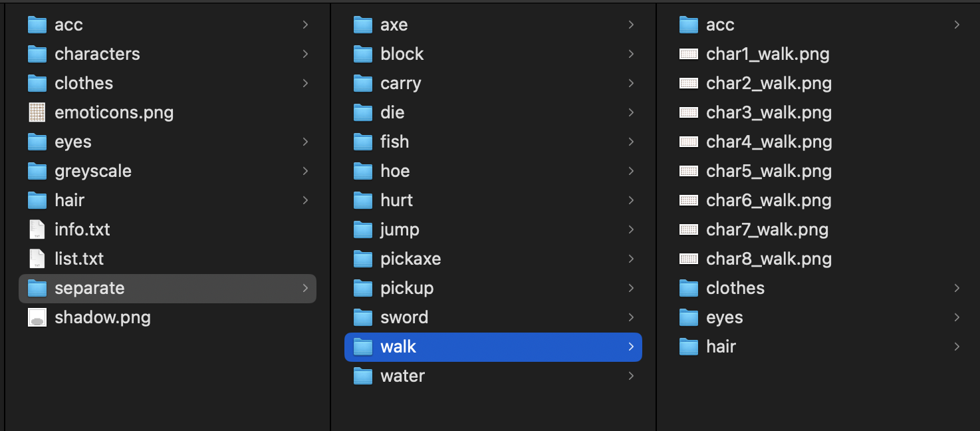Select the pickaxe folder icon
980x431 pixels.
363,259
